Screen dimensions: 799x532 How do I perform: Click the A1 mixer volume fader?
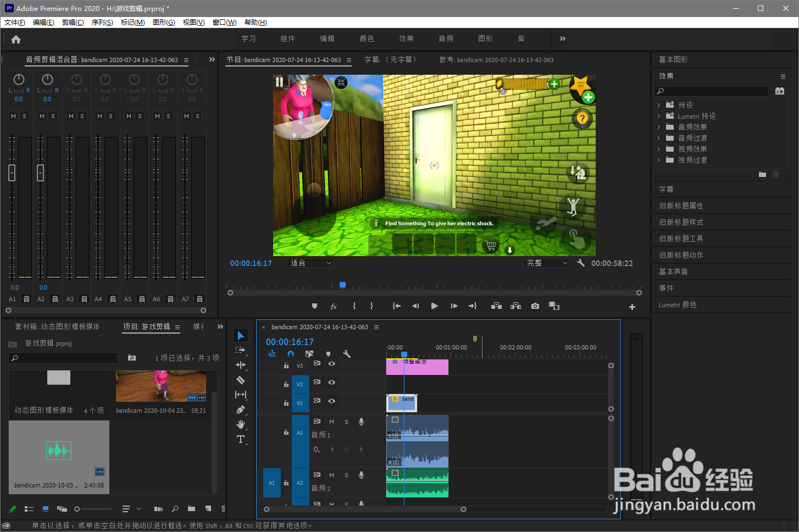[x=12, y=173]
